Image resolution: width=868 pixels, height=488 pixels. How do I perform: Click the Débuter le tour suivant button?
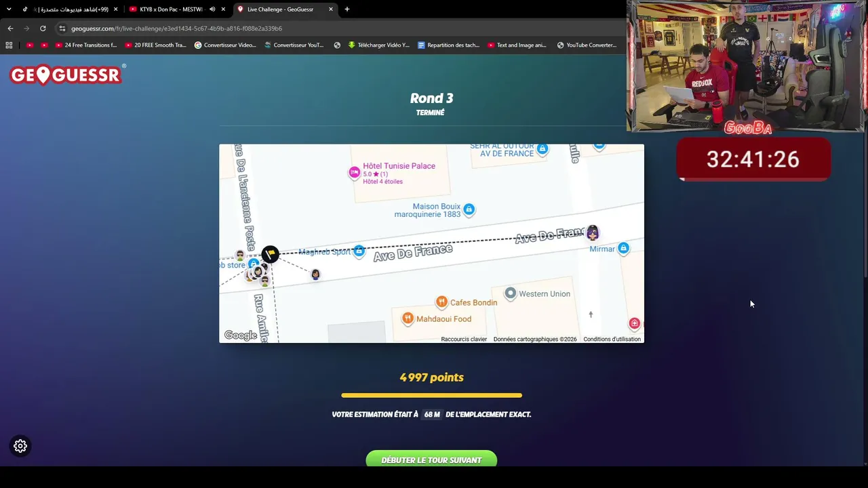[x=431, y=460]
